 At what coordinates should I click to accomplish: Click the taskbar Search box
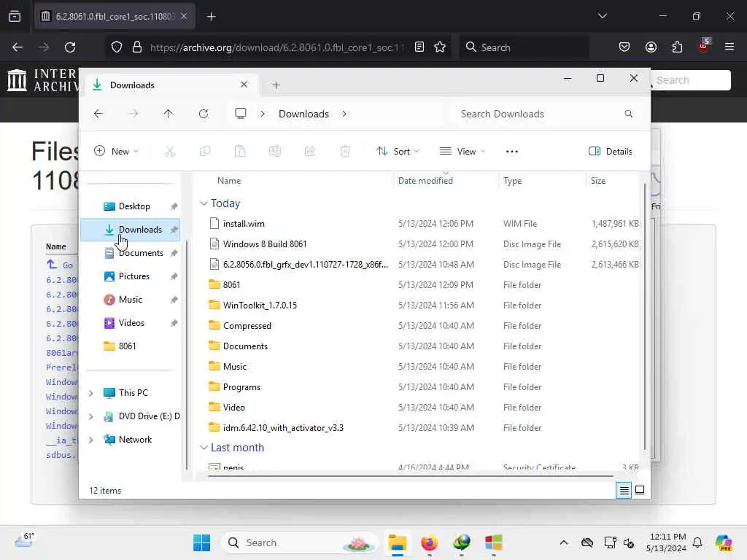(300, 542)
